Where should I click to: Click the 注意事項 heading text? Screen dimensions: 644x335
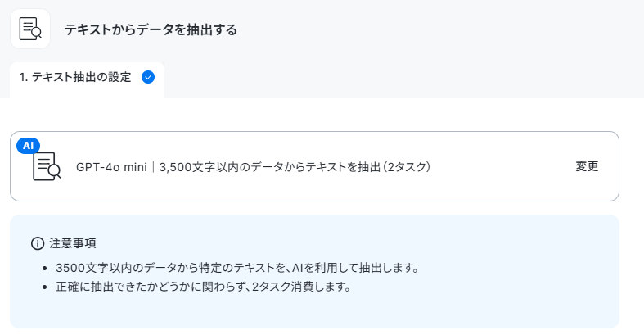[x=73, y=243]
